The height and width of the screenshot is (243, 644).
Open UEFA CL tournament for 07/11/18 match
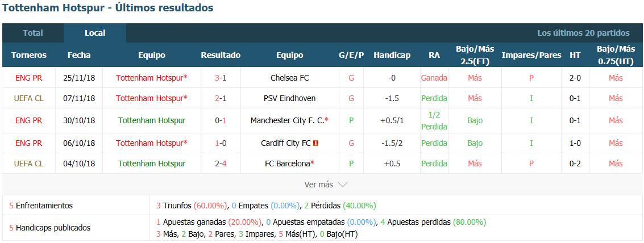coord(29,98)
